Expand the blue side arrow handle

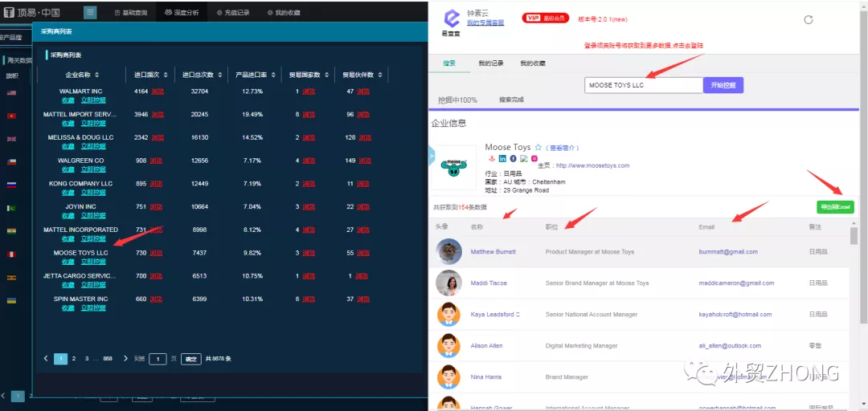coord(432,157)
